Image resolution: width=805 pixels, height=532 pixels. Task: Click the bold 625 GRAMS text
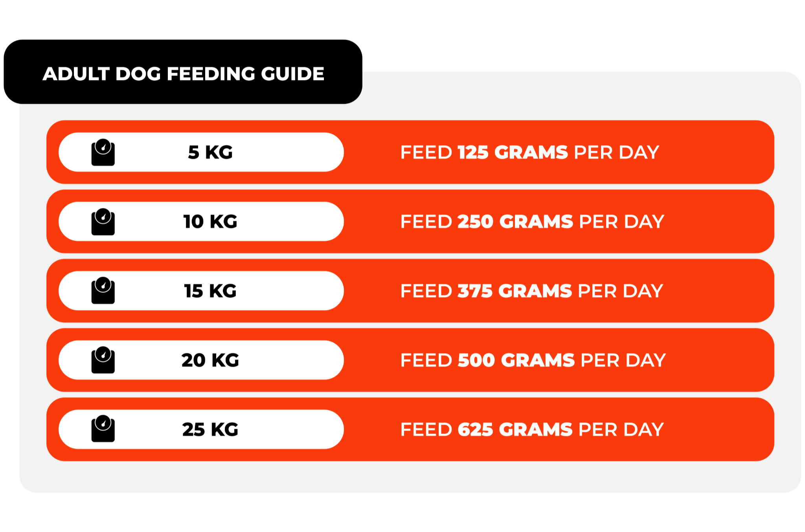click(515, 429)
